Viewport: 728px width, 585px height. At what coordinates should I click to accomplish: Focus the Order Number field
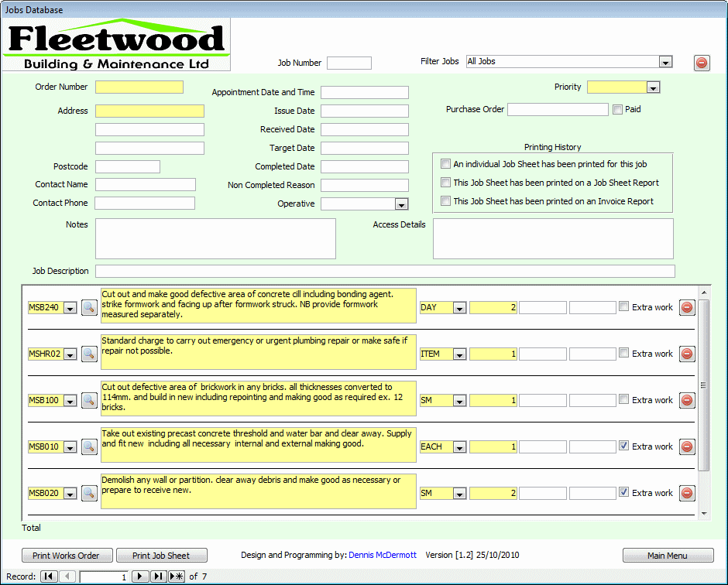click(x=139, y=87)
